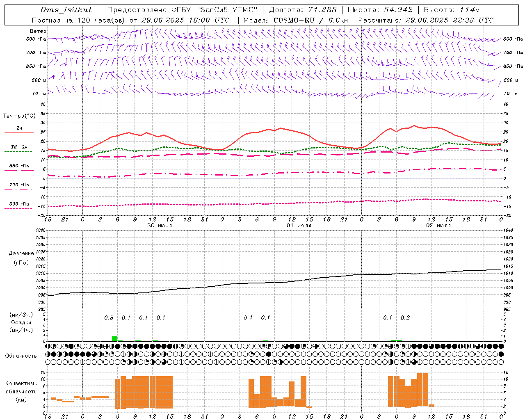Select the Конвективн. convective cloudiness label
Viewport: 525px width, 420px height.
click(21, 383)
